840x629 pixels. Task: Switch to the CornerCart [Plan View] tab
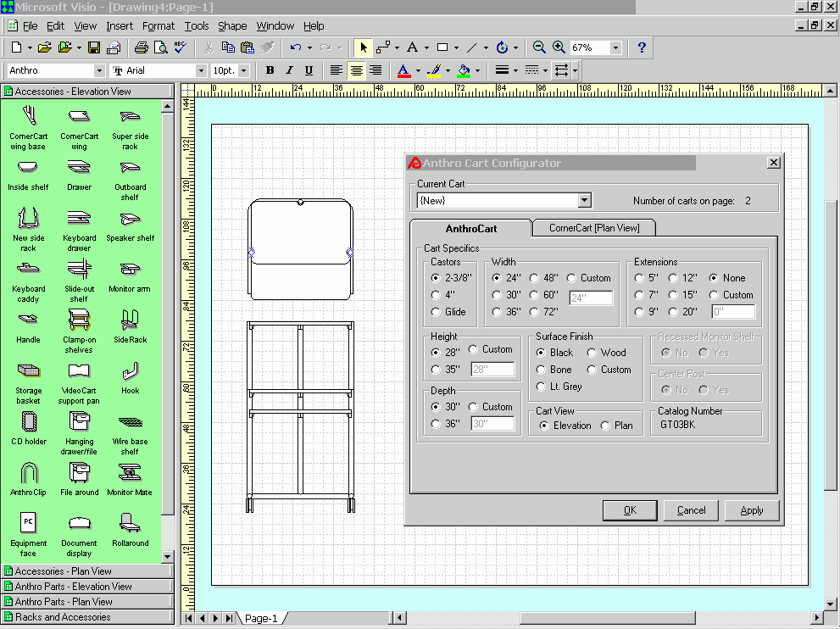(x=593, y=228)
